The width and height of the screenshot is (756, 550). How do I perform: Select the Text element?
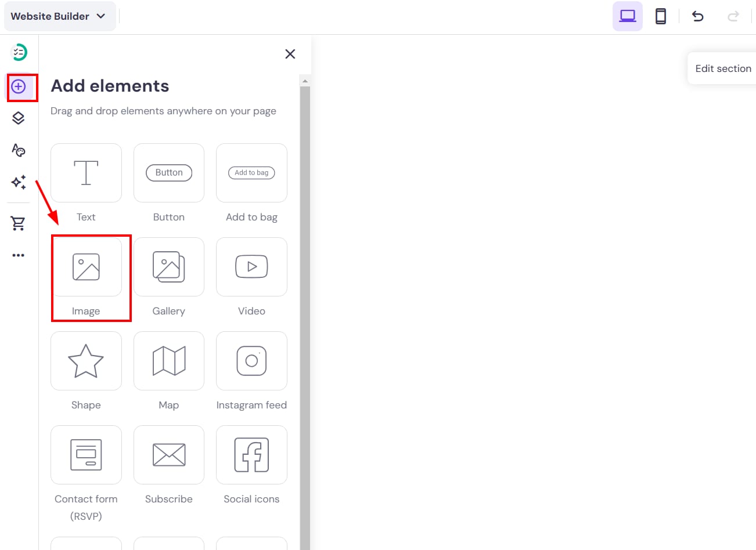pyautogui.click(x=86, y=173)
